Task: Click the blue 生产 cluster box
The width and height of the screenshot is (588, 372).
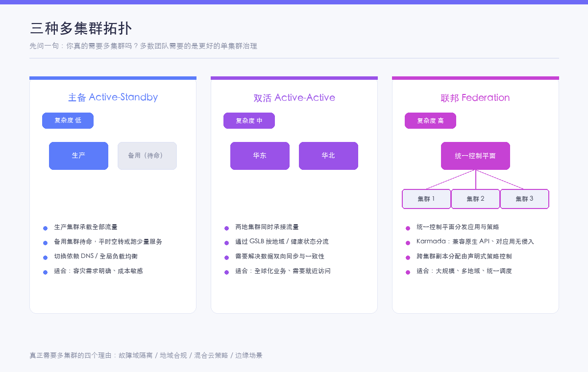Action: (78, 156)
